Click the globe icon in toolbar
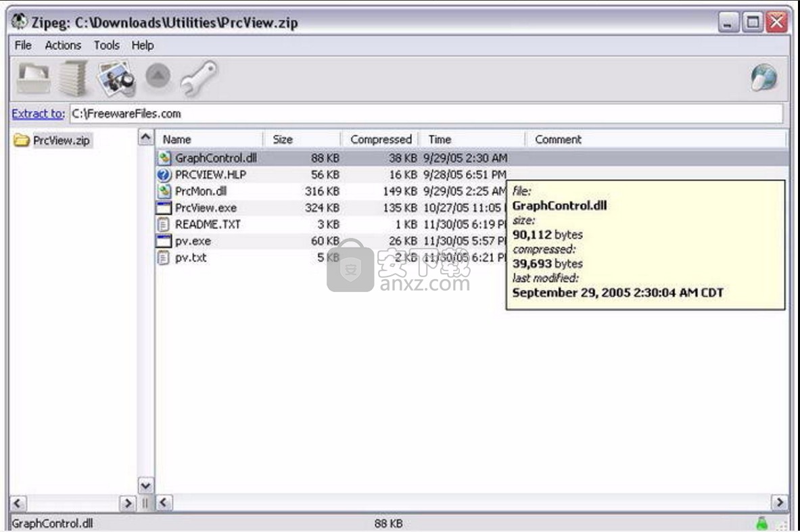This screenshot has height=532, width=800. (x=764, y=78)
